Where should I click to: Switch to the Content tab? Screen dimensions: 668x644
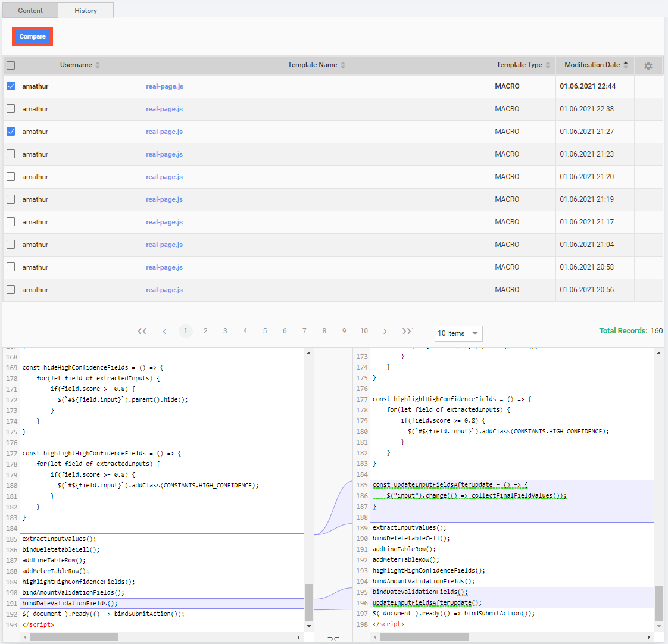click(x=30, y=11)
